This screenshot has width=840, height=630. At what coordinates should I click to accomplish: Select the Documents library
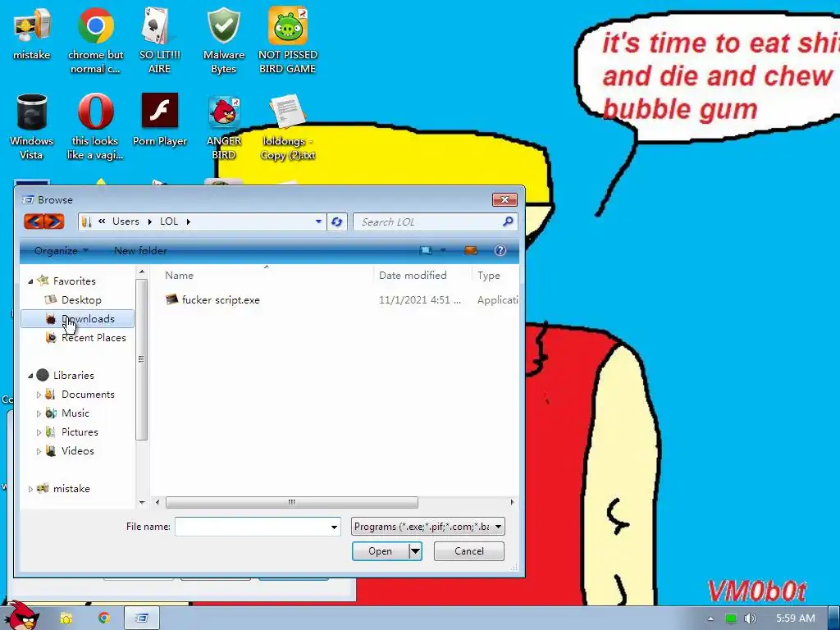[x=80, y=395]
